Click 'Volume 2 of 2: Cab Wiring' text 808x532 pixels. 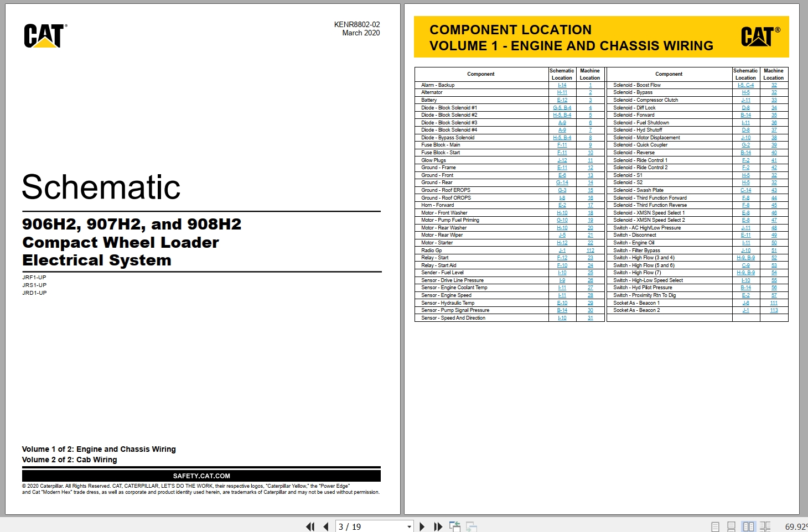pyautogui.click(x=69, y=460)
